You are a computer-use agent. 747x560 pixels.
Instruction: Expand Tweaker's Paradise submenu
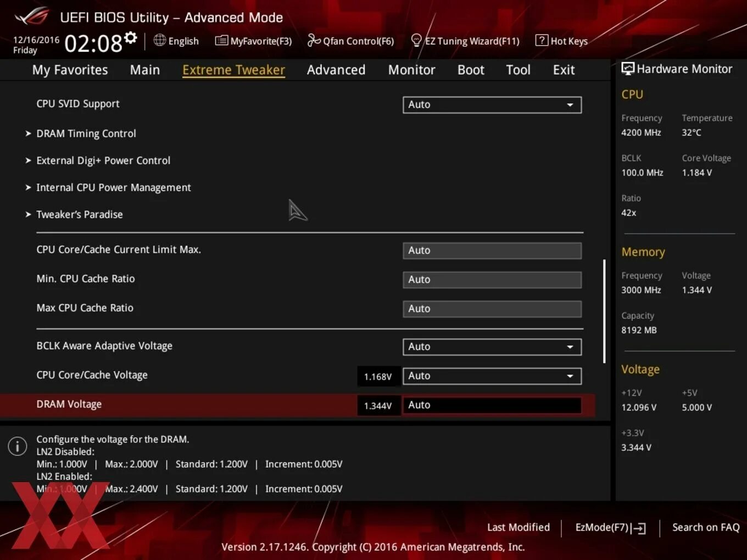pyautogui.click(x=80, y=214)
